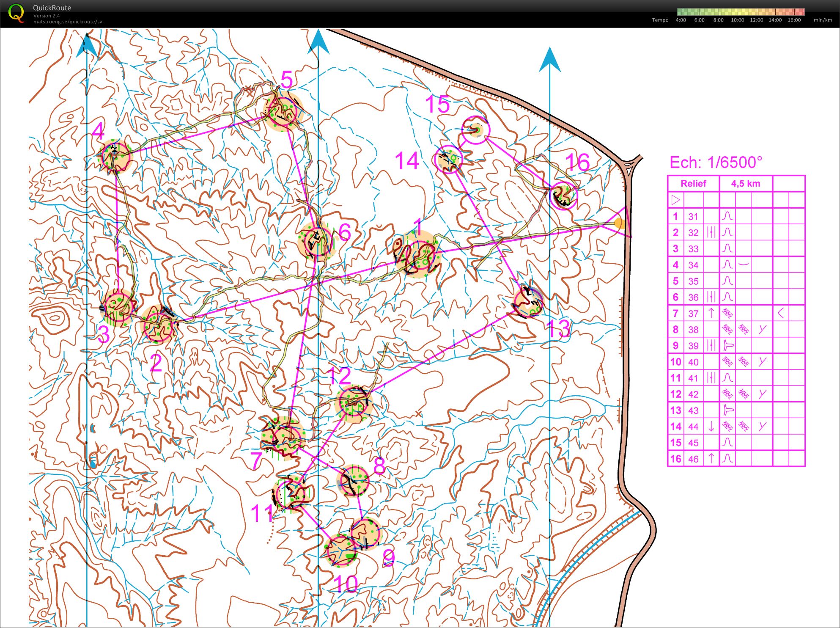This screenshot has height=628, width=840.
Task: Click the pink map label number 9
Action: [389, 558]
